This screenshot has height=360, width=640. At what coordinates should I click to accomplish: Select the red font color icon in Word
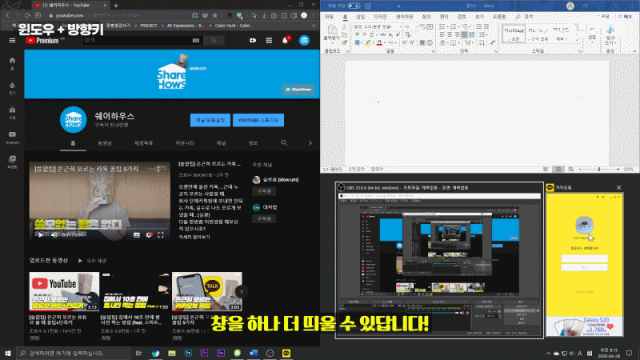click(x=379, y=42)
